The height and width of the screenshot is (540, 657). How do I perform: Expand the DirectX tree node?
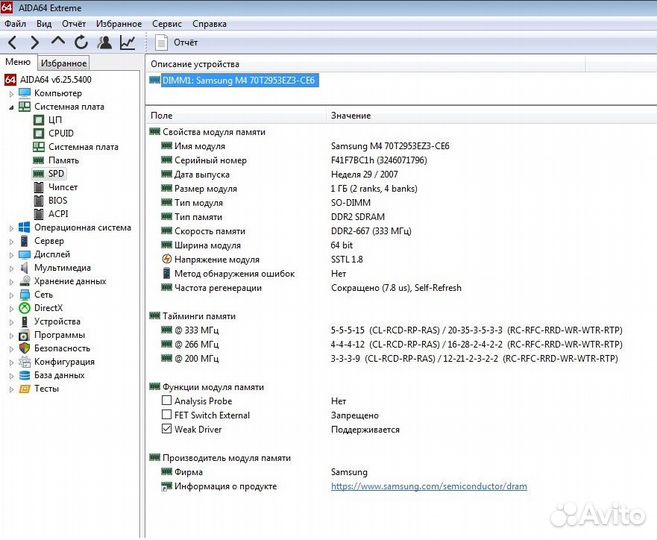12,309
